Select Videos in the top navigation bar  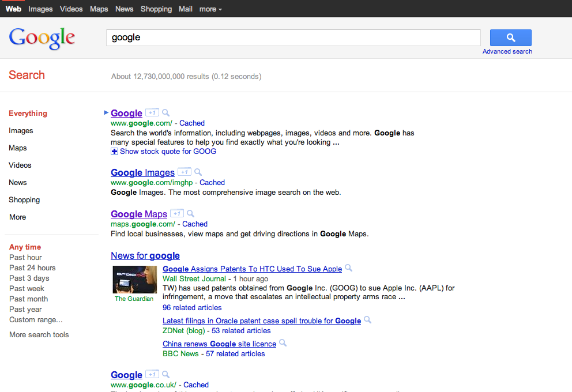(71, 9)
